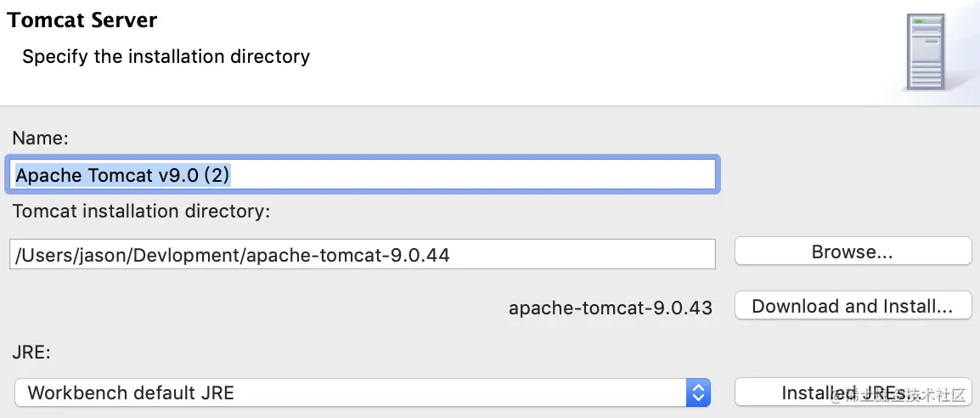Click blank end of installation directory field
Screen dimensions: 980x418
point(594,254)
